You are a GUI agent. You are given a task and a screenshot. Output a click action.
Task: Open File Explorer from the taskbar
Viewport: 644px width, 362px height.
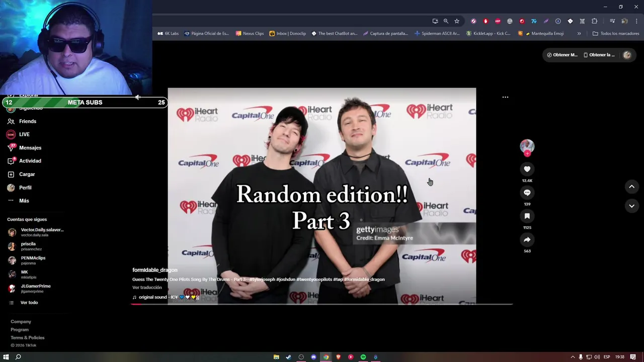276,357
